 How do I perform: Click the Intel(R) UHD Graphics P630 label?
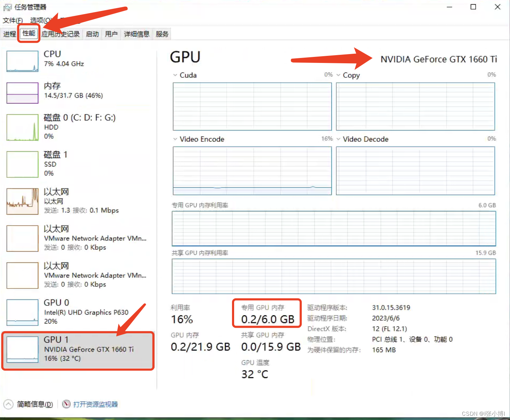[x=86, y=313]
